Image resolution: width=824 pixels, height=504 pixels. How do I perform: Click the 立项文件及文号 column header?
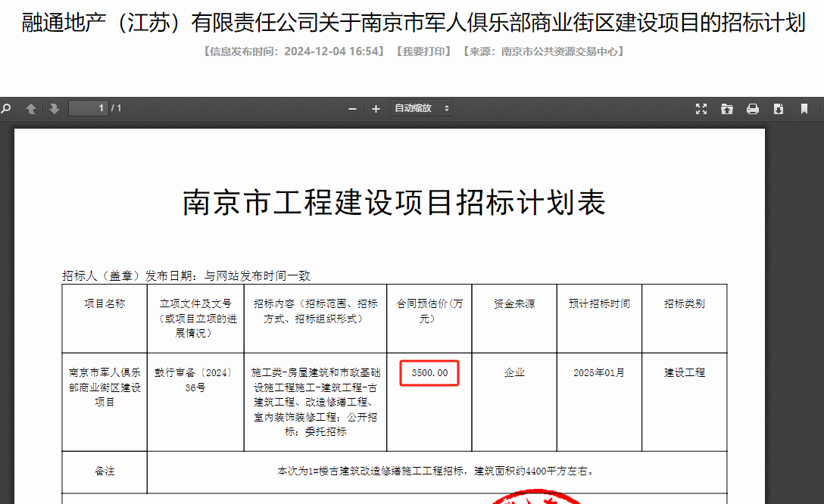[195, 318]
